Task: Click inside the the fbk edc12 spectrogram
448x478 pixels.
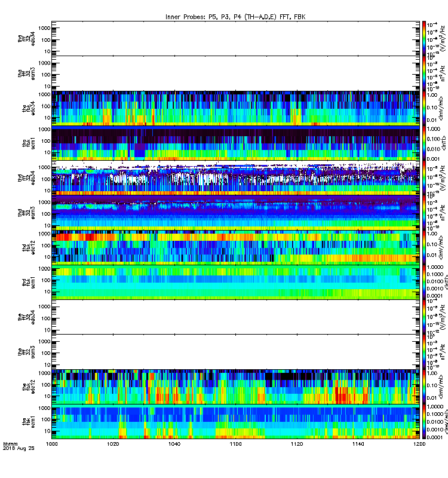Action: [x=235, y=387]
